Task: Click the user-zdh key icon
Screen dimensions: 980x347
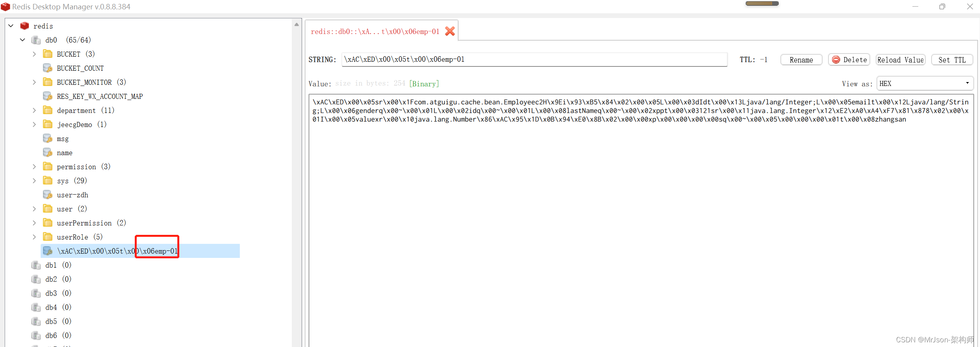Action: [x=48, y=195]
